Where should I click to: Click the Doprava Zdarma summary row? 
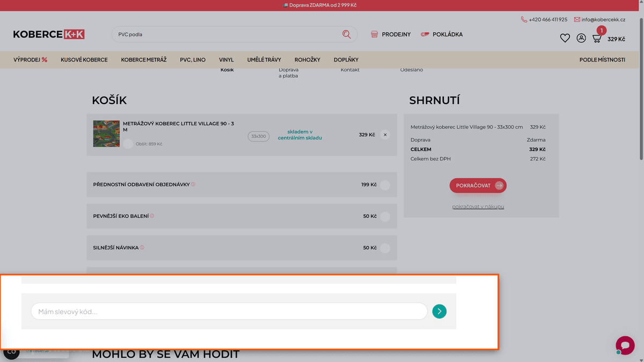[x=478, y=139]
